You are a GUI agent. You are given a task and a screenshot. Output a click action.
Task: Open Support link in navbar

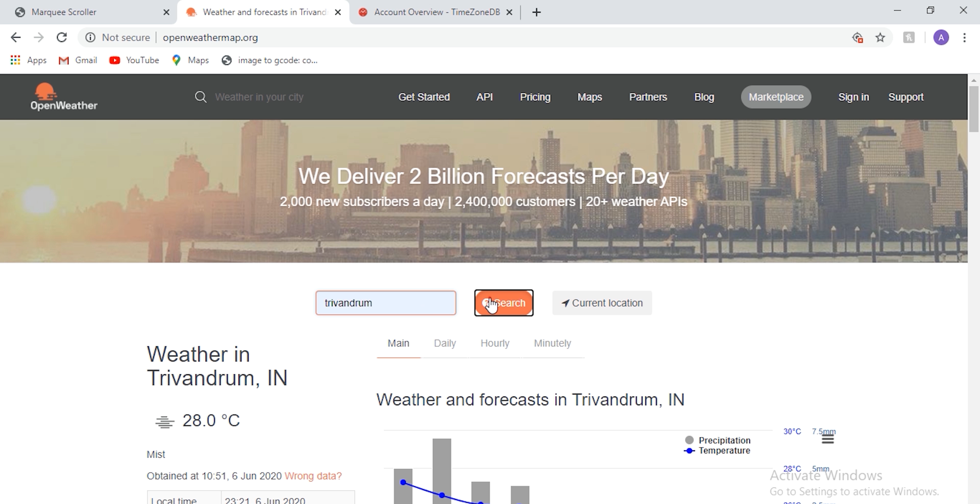coord(906,97)
